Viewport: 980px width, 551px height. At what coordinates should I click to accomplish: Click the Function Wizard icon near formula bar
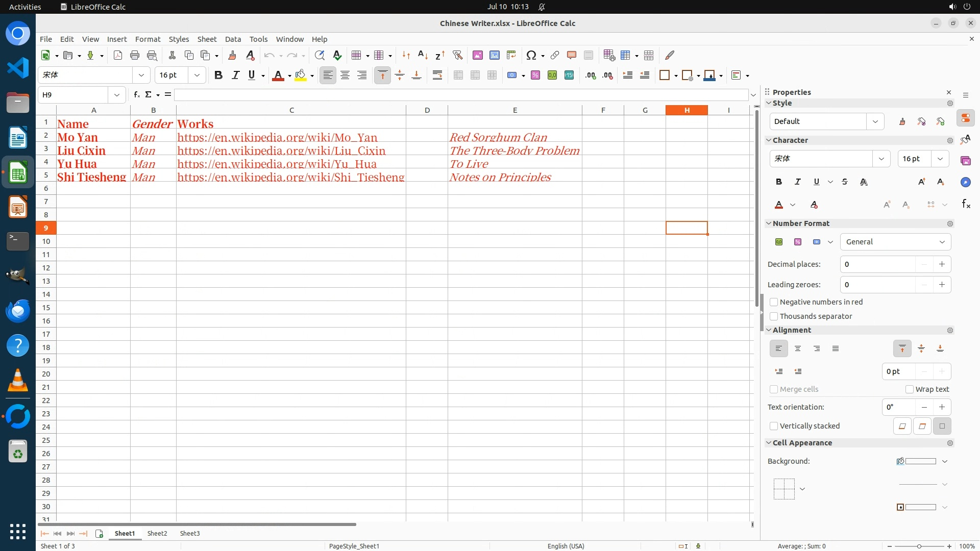coord(136,94)
